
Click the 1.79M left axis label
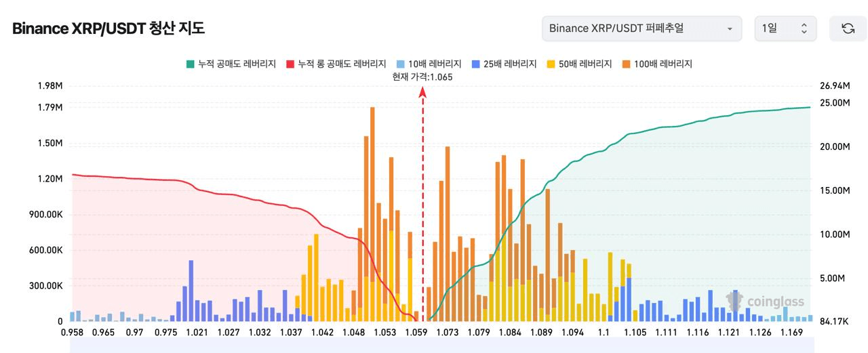pyautogui.click(x=50, y=108)
